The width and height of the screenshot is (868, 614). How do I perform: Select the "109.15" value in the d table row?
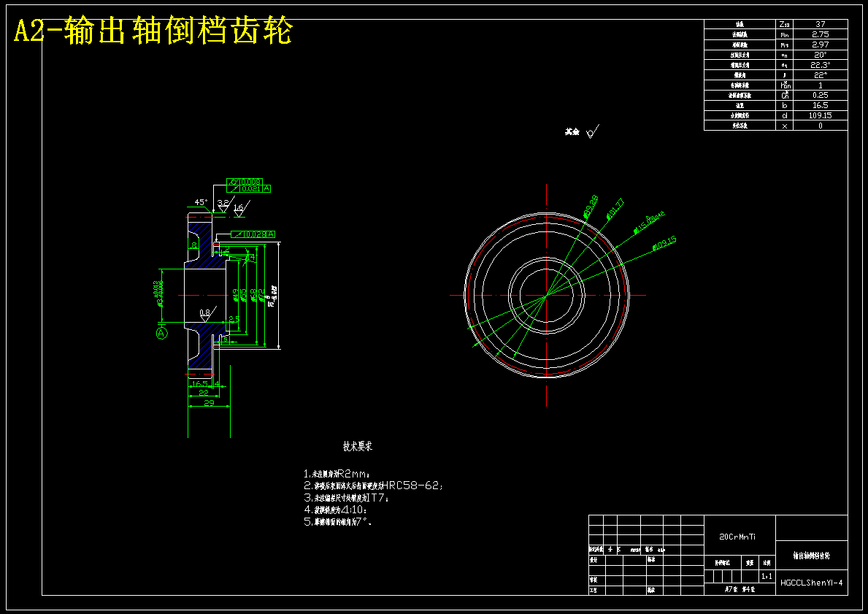click(821, 115)
